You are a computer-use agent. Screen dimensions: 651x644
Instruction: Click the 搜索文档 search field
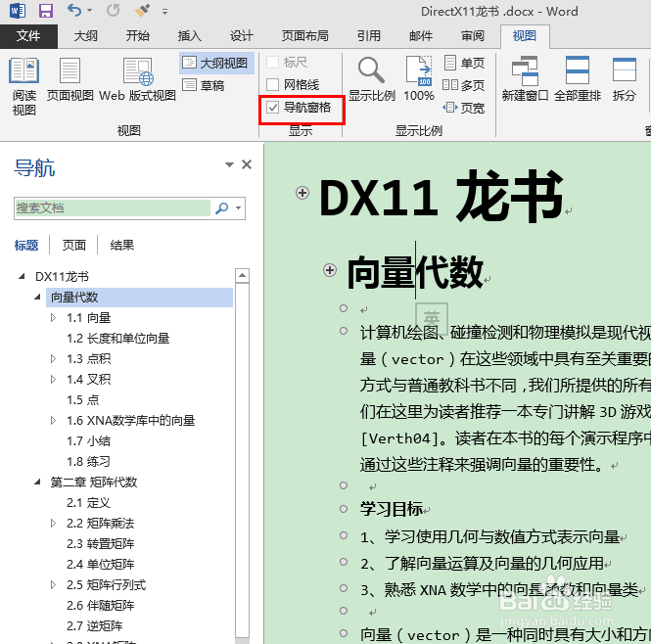[x=113, y=208]
